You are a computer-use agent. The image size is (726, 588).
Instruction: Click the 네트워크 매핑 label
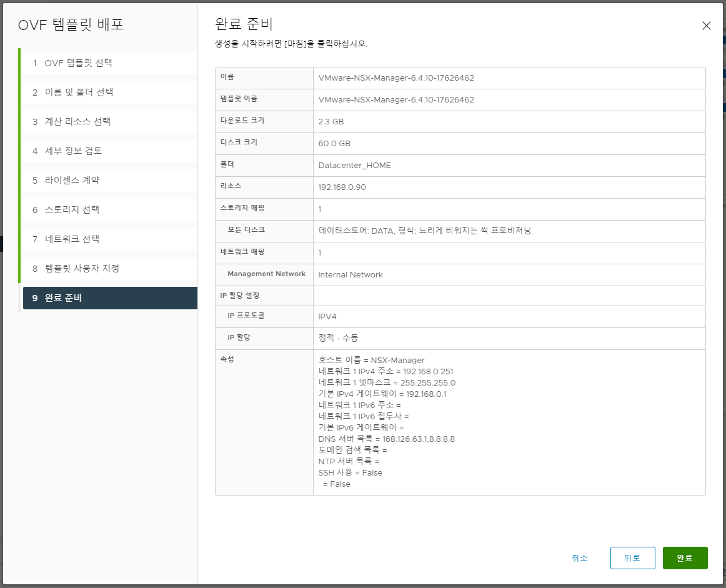coord(242,252)
